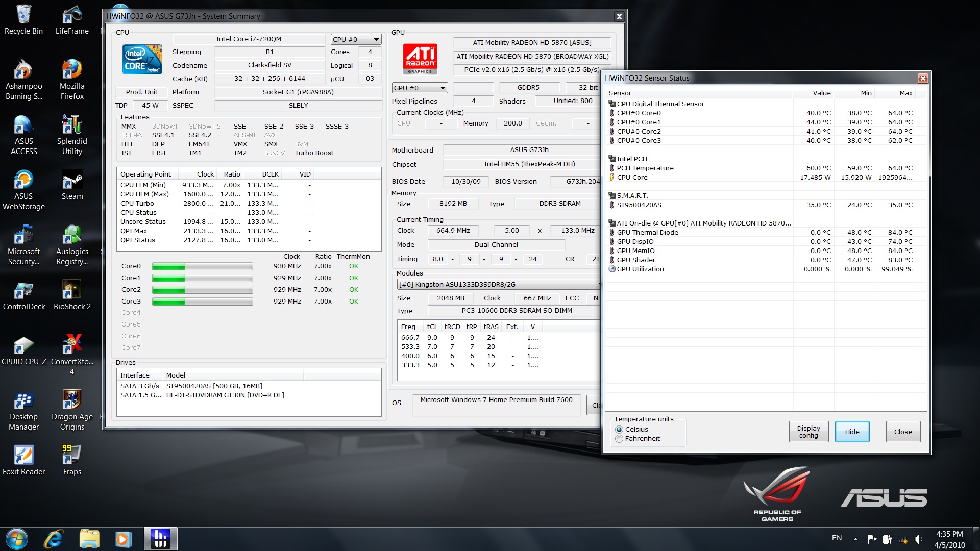980x551 pixels.
Task: Click the Core0 clock usage bar
Action: coord(202,266)
